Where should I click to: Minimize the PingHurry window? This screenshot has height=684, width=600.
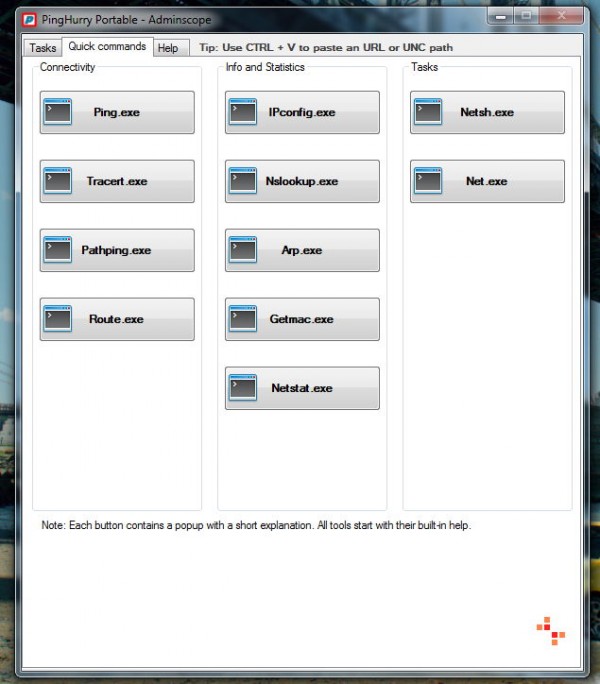[x=501, y=16]
